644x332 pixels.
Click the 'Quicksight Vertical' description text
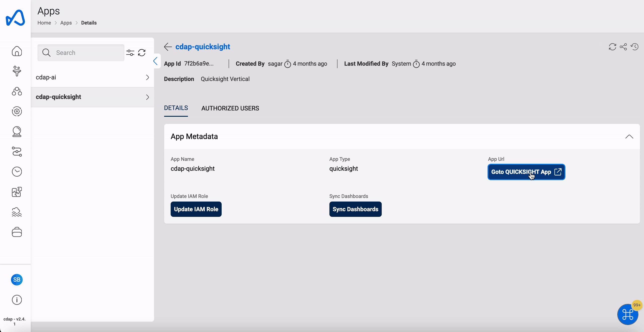[x=225, y=79]
